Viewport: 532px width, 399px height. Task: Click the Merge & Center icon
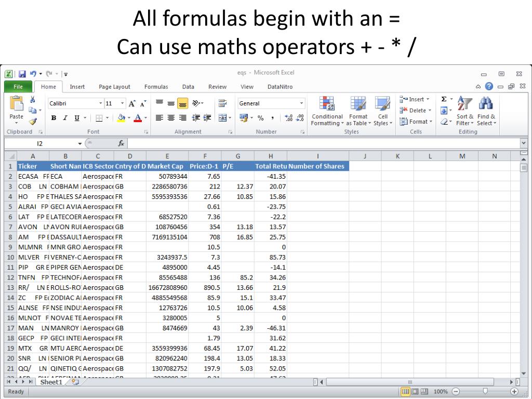point(222,118)
